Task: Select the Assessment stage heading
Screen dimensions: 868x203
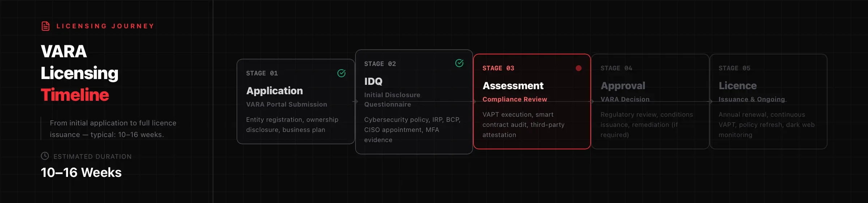Action: pos(513,86)
